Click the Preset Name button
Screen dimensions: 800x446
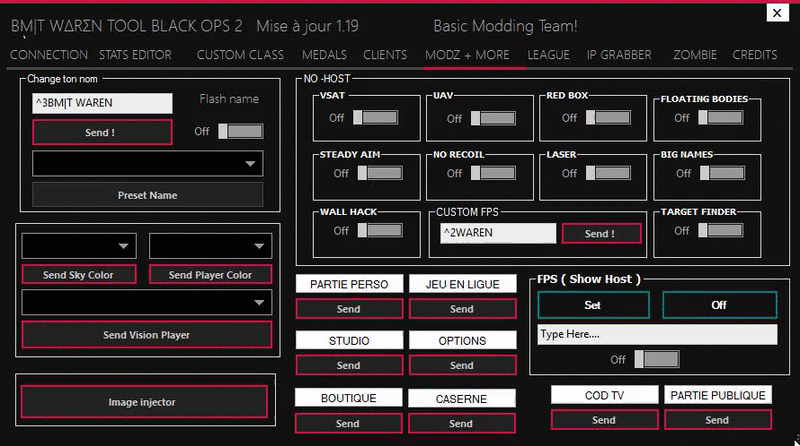148,195
